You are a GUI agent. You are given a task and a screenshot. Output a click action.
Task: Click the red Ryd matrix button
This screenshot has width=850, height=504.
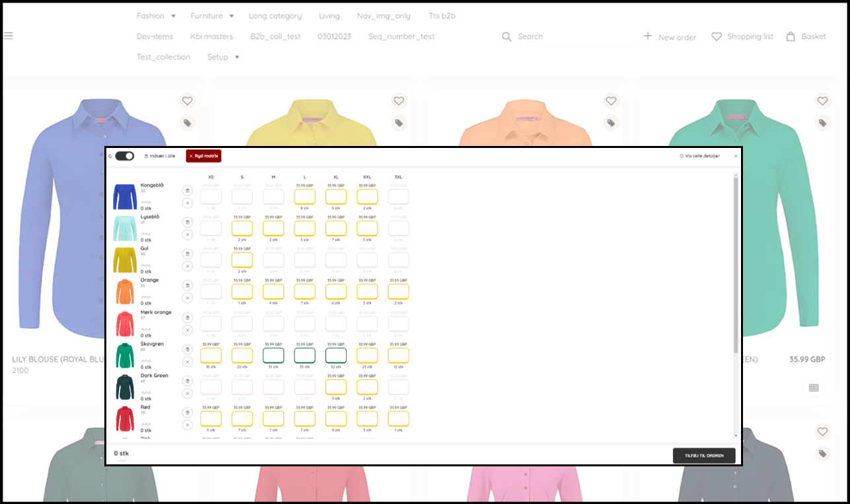pyautogui.click(x=203, y=156)
